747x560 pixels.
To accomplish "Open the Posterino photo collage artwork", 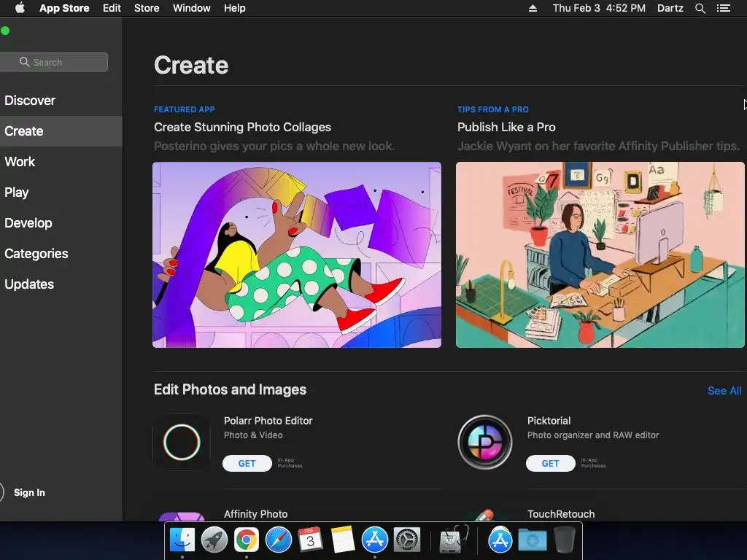I will [x=297, y=254].
